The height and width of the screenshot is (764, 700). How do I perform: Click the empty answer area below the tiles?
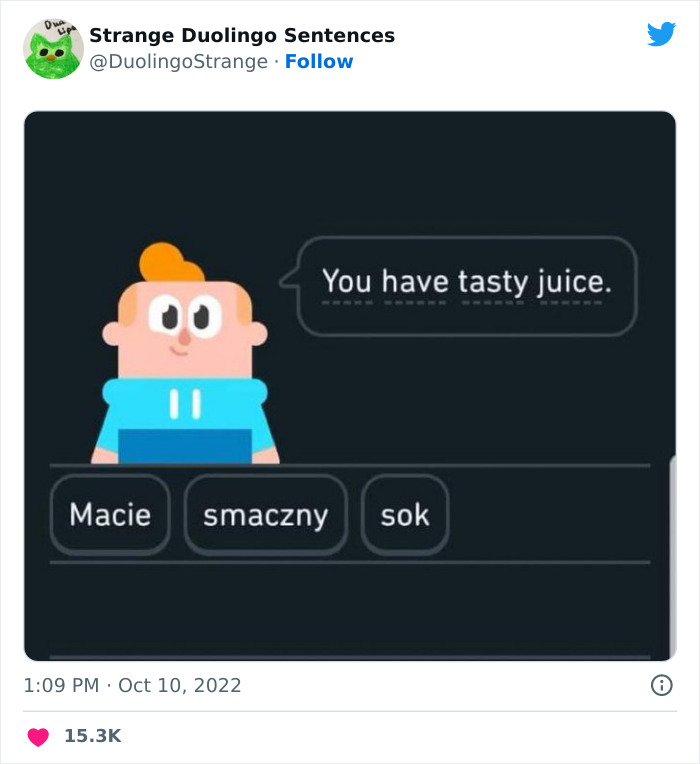(349, 608)
